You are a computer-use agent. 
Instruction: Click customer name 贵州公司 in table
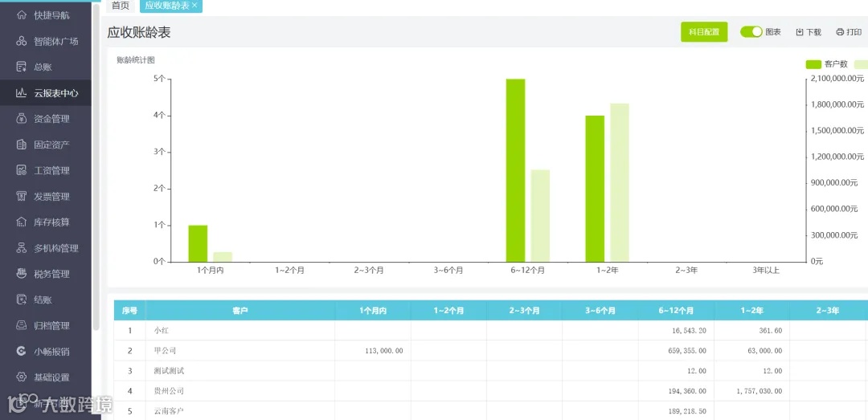coord(169,390)
